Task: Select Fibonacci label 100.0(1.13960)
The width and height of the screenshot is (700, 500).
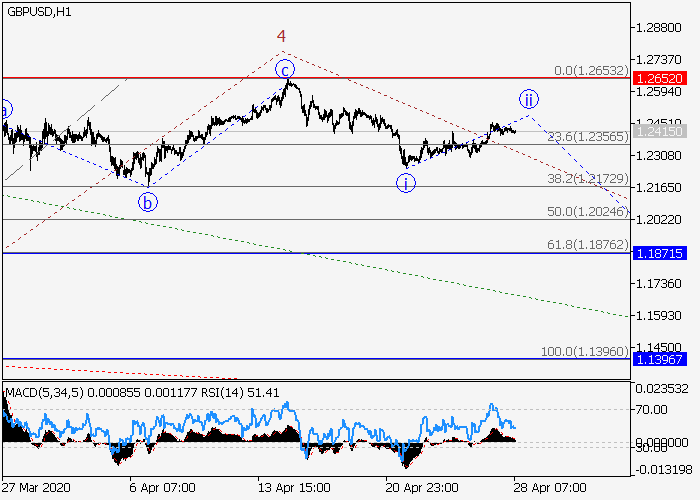Action: click(x=584, y=351)
